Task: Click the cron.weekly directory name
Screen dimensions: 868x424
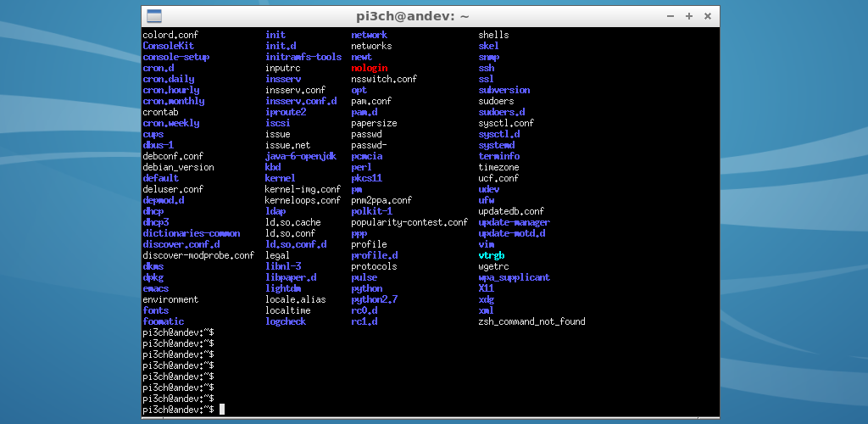Action: pos(171,124)
